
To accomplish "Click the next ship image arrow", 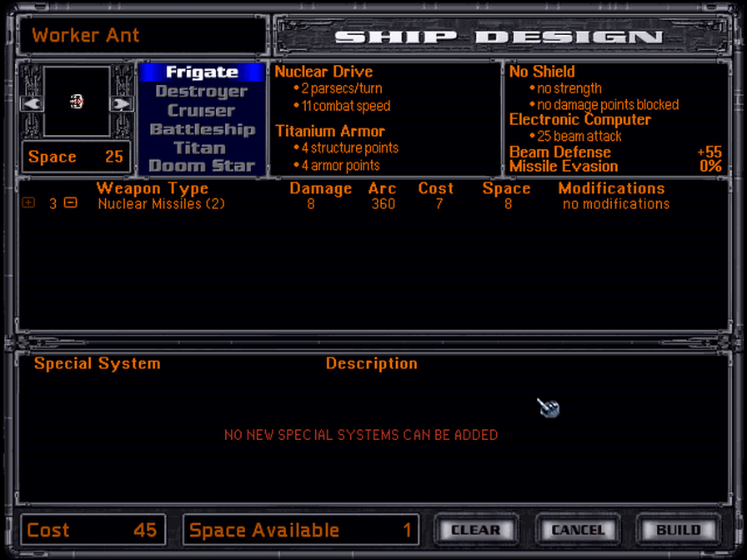I will (121, 103).
